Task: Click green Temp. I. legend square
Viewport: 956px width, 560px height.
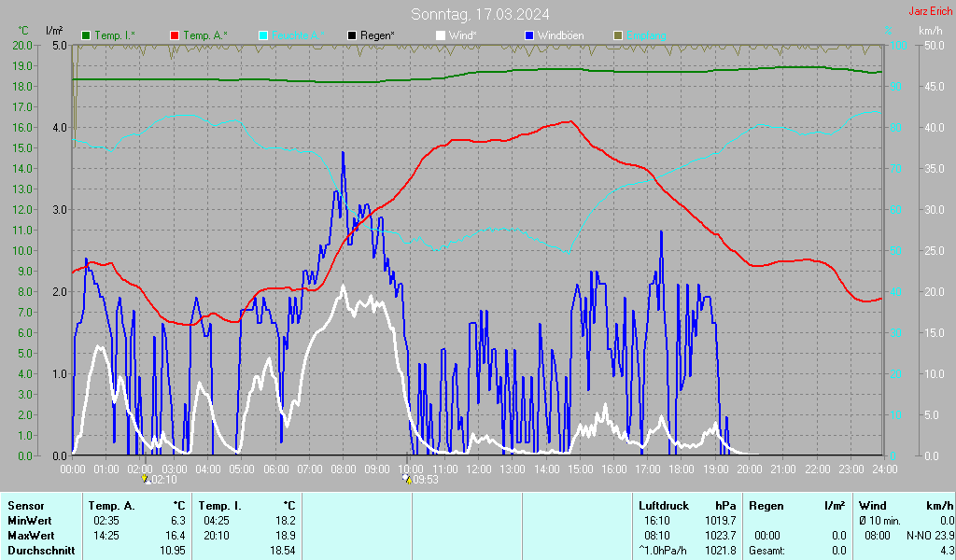Action: point(87,35)
